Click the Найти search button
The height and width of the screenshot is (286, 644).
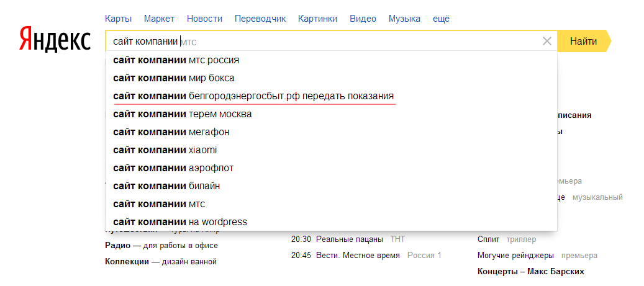[583, 41]
